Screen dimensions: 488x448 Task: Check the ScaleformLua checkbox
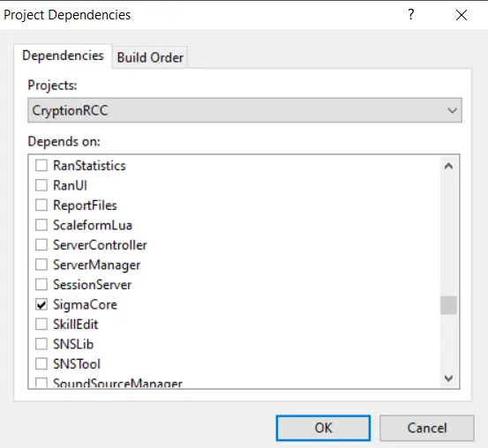(x=41, y=225)
